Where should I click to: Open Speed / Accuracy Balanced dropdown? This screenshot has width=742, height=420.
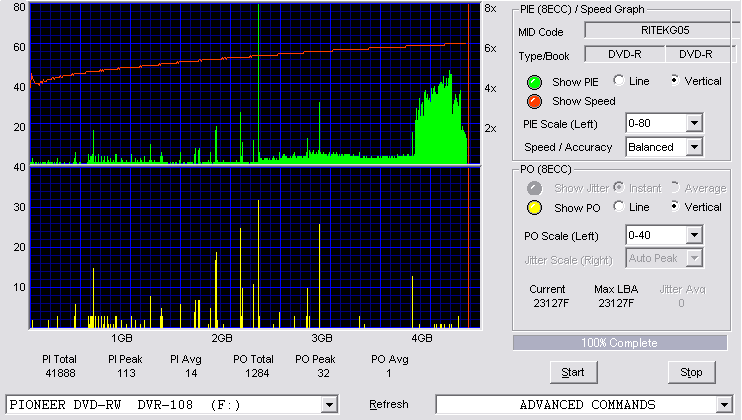(694, 147)
